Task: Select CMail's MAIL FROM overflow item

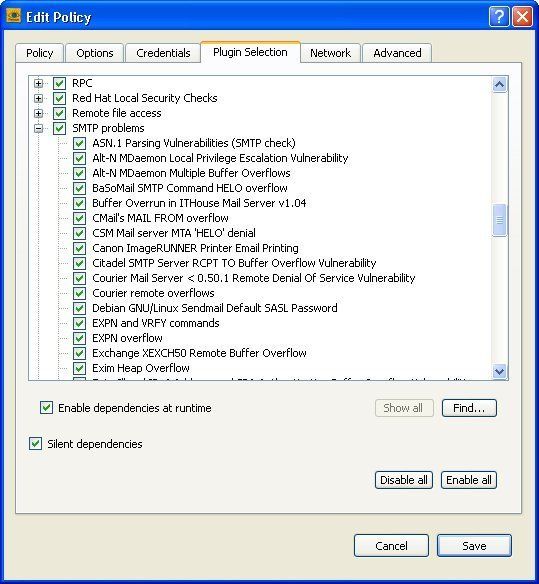Action: [x=160, y=218]
